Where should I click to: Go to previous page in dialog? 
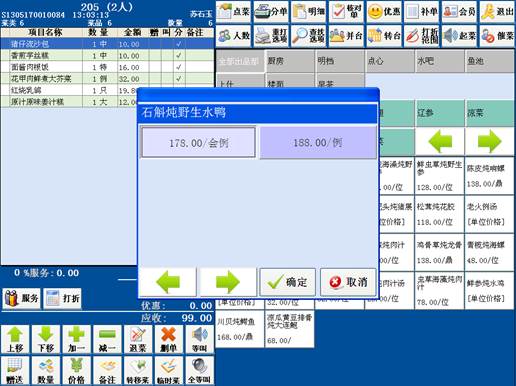pyautogui.click(x=168, y=282)
